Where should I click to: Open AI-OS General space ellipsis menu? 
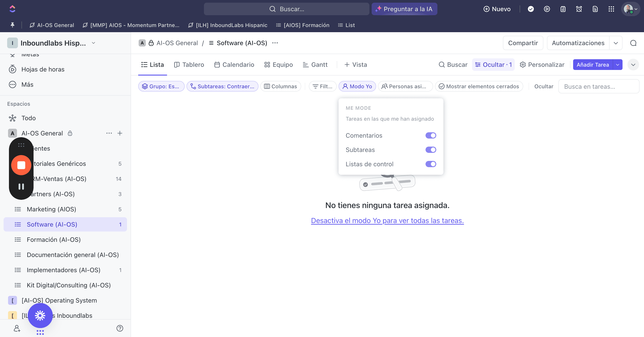pyautogui.click(x=109, y=133)
